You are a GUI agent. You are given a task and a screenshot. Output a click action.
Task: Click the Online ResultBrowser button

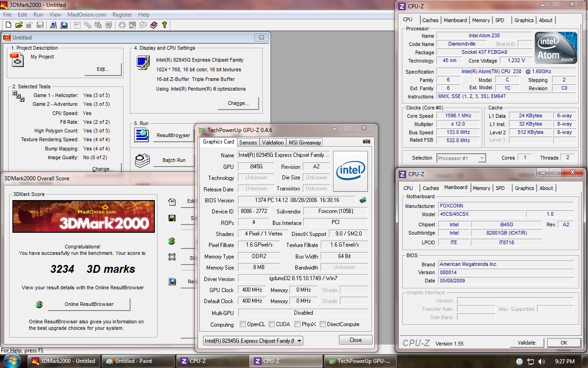89,304
